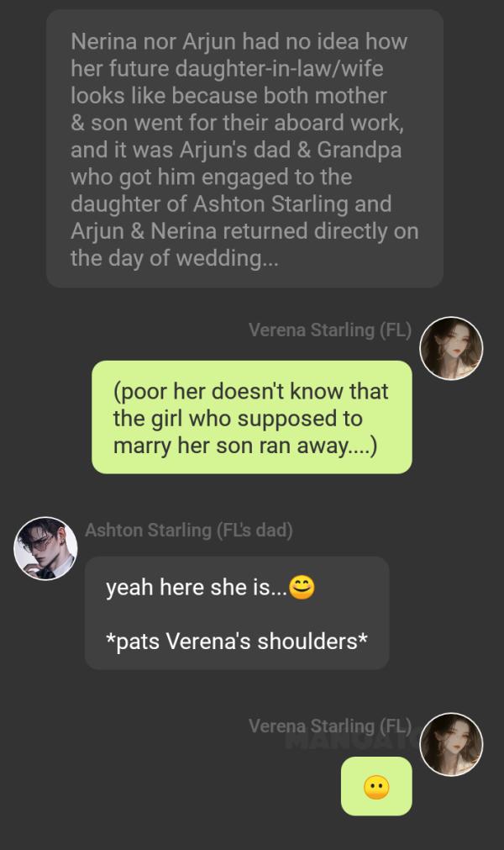
Task: Click the 'Ashton Starling (FL's dad)' name label
Action: (189, 530)
